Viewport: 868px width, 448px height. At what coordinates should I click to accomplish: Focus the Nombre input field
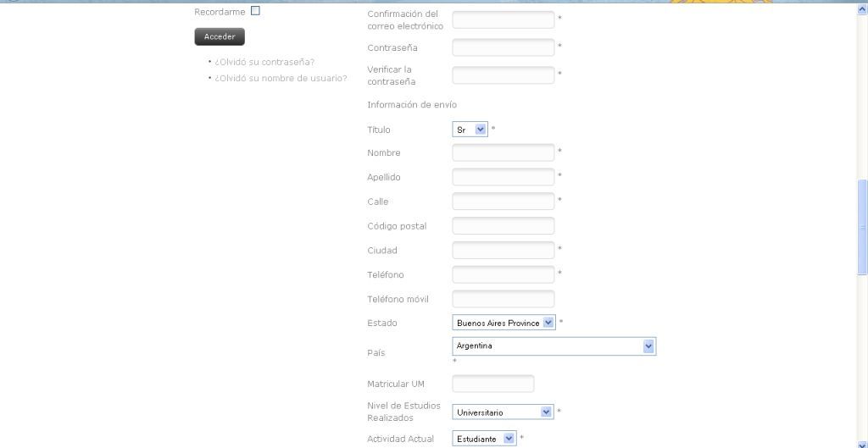[504, 152]
